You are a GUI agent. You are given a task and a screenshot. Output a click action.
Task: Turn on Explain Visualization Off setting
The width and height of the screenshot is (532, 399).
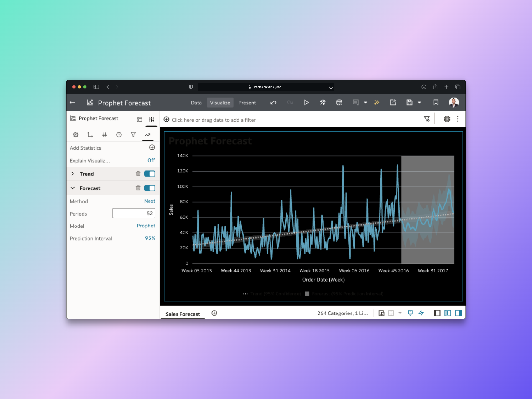[x=151, y=160]
